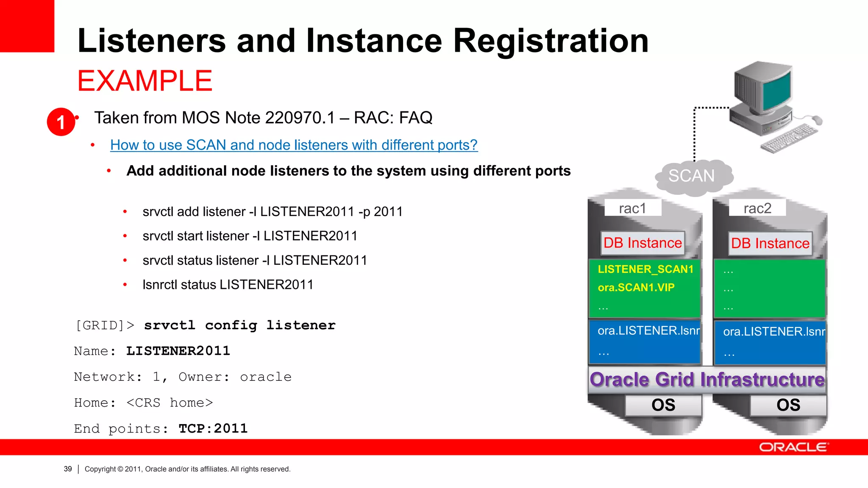Select the MOS Note 220970.1 line

263,118
